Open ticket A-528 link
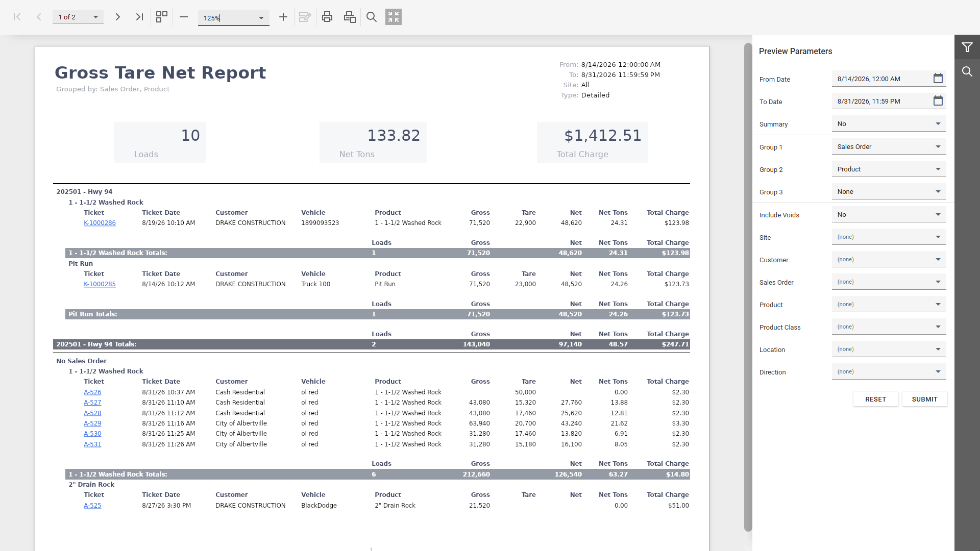The width and height of the screenshot is (980, 551). pyautogui.click(x=92, y=413)
